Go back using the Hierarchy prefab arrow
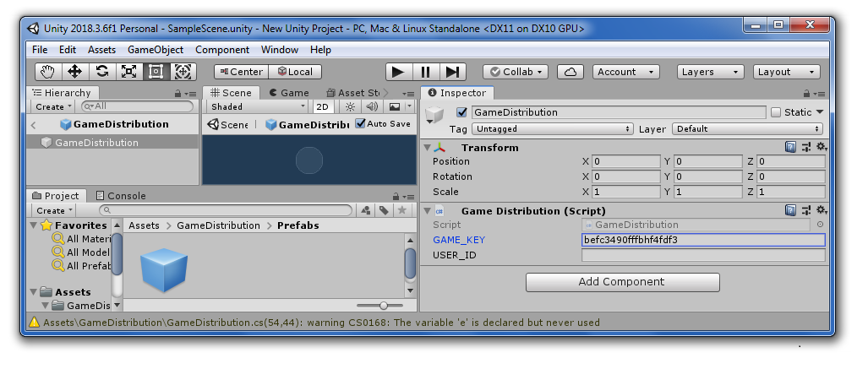Screen dimensions: 868x369 pos(33,125)
